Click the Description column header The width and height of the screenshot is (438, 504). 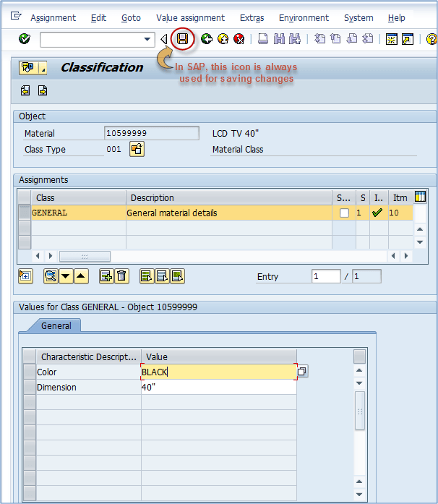point(153,197)
